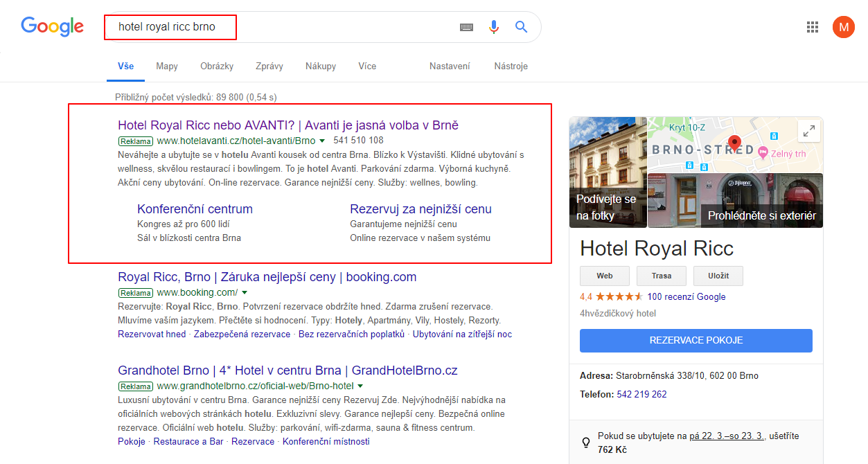Expand the booking.com ad URL dropdown arrow
Viewport: 868px width, 464px height.
[245, 293]
